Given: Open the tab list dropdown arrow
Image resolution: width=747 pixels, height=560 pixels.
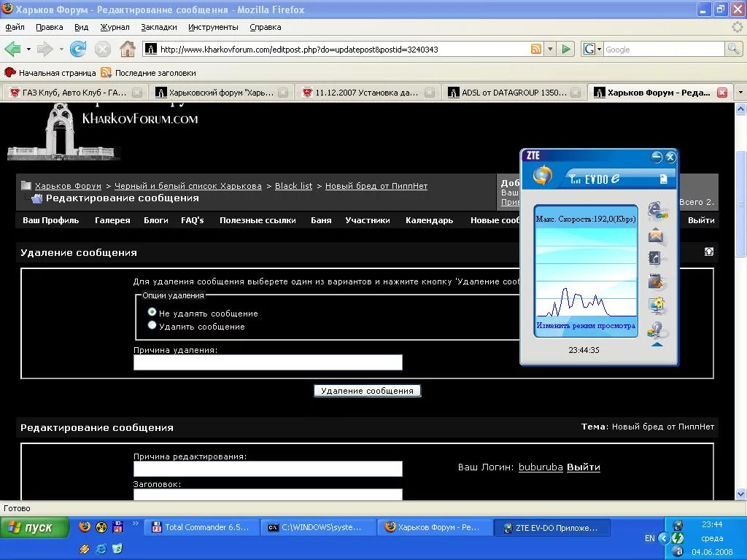Looking at the screenshot, I should click(x=740, y=93).
